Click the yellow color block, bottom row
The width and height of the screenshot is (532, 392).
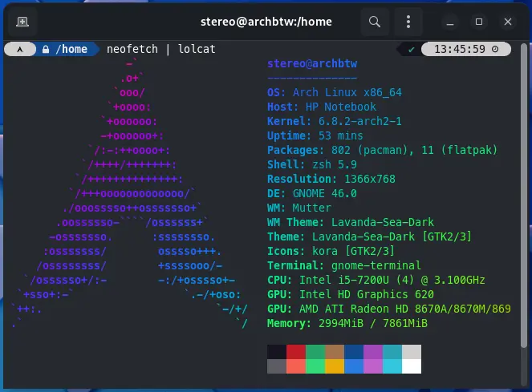tap(335, 366)
